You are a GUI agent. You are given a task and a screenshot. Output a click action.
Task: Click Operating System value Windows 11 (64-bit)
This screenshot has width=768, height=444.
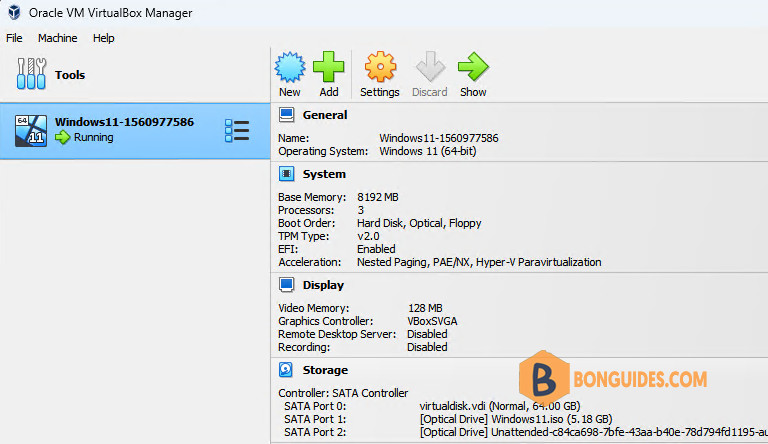click(x=428, y=151)
